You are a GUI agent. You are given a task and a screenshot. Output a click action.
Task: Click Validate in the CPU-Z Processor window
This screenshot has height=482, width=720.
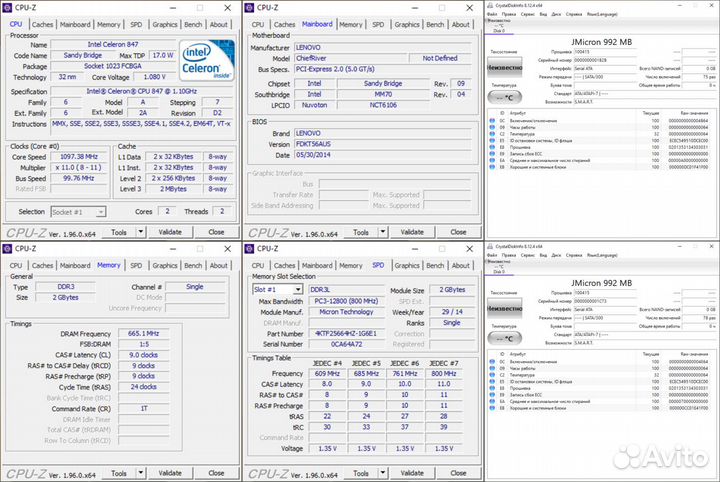tap(170, 232)
